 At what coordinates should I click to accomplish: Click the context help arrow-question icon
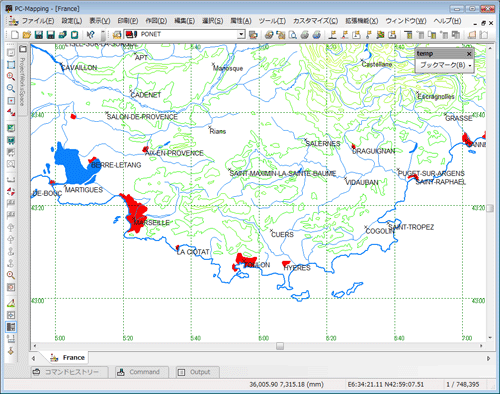click(90, 35)
